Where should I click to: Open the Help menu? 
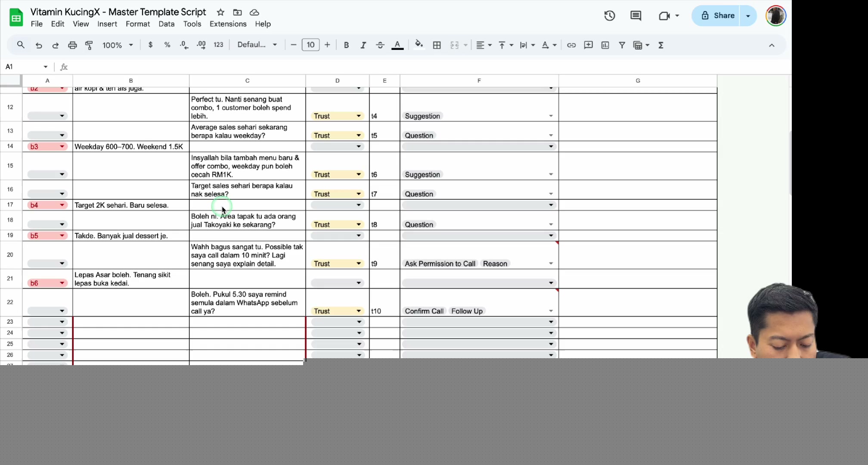[x=263, y=24]
